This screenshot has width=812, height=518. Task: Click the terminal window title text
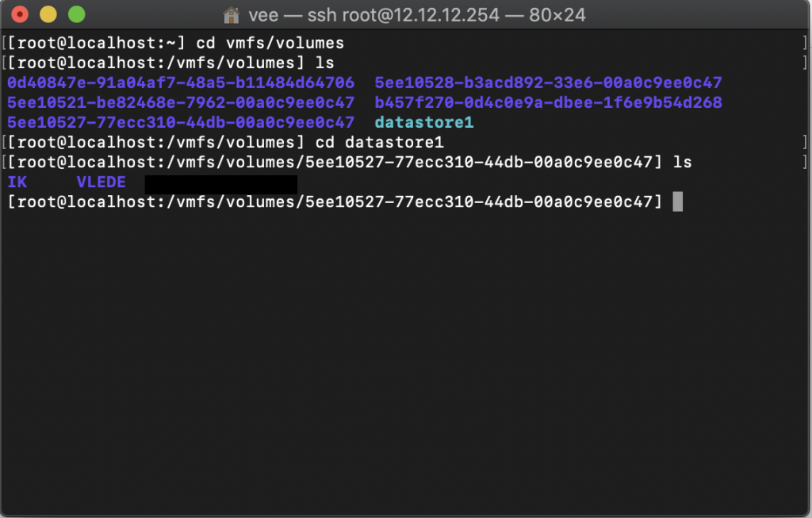[x=419, y=14]
